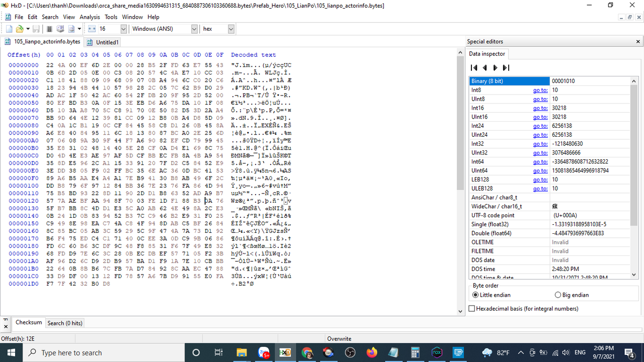Viewport: 644px width, 362px height.
Task: Switch to the Untitled1 tab
Action: point(103,42)
